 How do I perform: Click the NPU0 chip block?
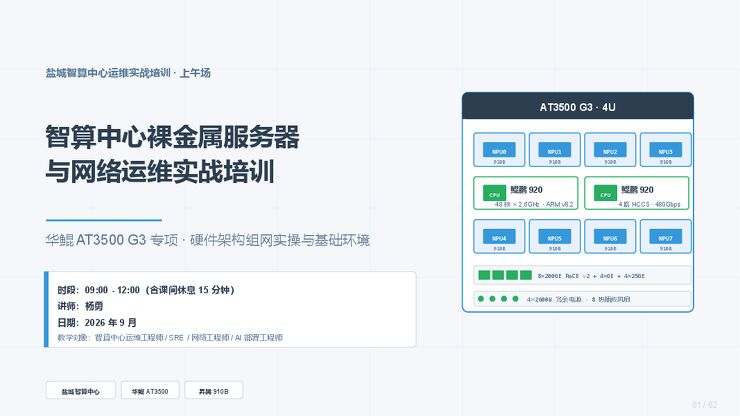coord(499,150)
